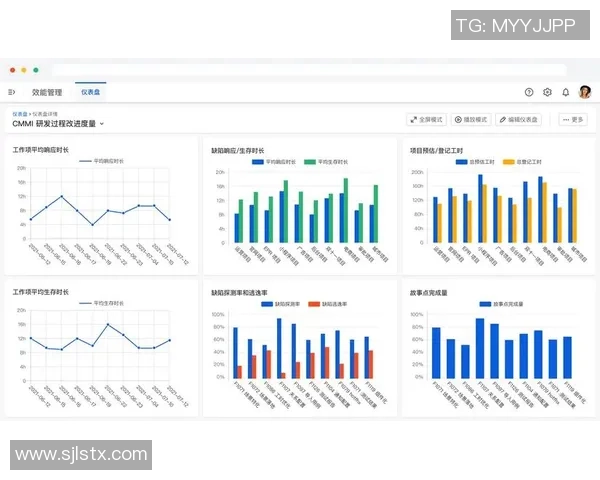Screen dimensions: 600x480
Task: Click red 缺陷逃逸率 legend color swatch
Action: point(312,303)
